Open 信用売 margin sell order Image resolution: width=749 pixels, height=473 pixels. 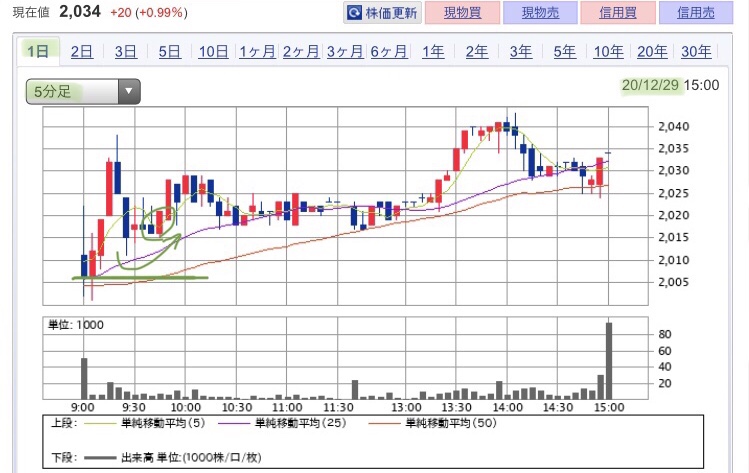click(x=696, y=12)
